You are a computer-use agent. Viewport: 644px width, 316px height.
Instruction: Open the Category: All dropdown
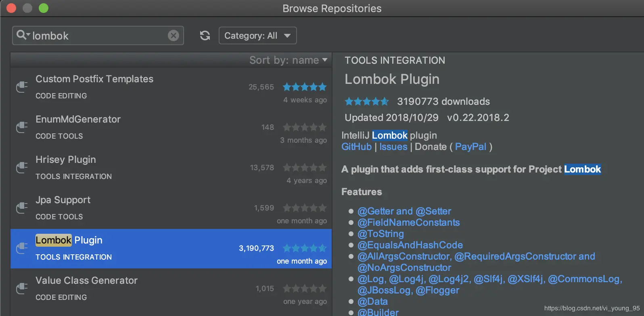pos(257,35)
